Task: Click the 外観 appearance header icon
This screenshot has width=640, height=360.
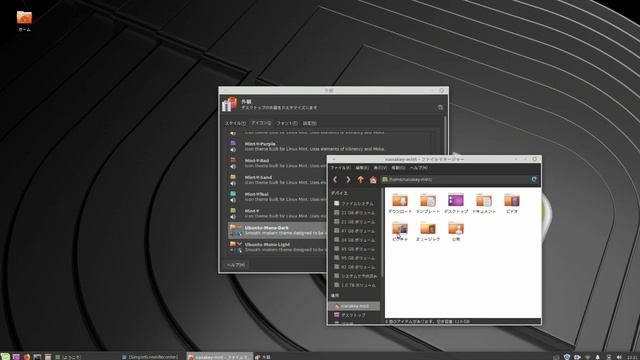Action: click(229, 104)
